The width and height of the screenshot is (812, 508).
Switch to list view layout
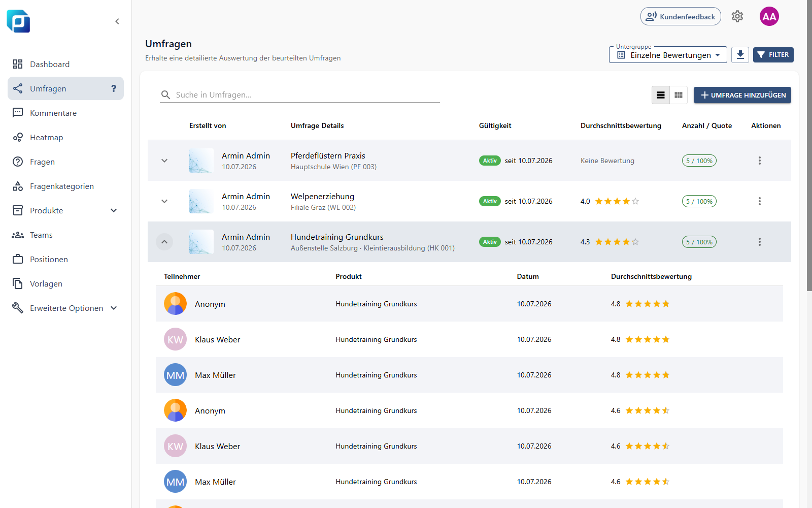pos(661,95)
